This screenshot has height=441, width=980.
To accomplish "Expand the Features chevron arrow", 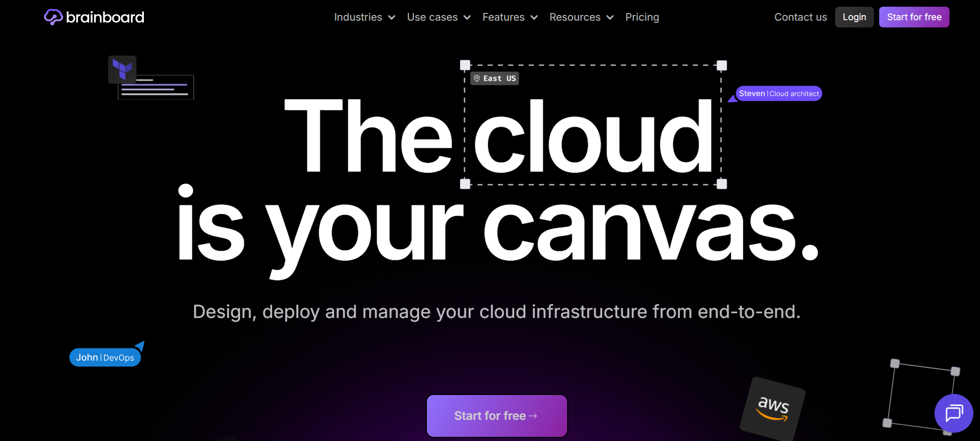I will (534, 18).
